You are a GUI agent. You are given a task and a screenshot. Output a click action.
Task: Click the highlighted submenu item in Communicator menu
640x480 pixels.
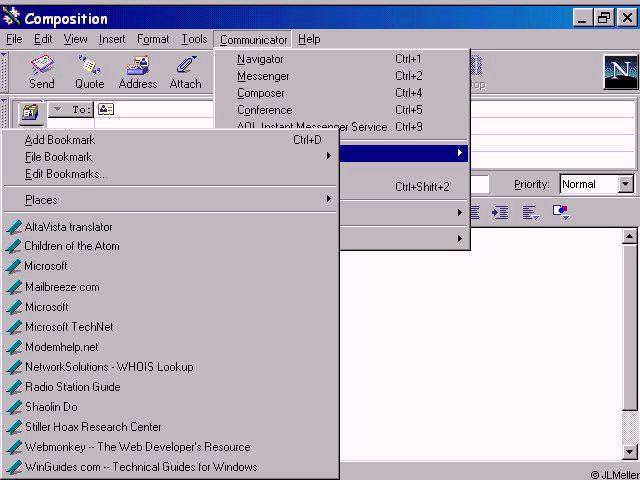(403, 153)
